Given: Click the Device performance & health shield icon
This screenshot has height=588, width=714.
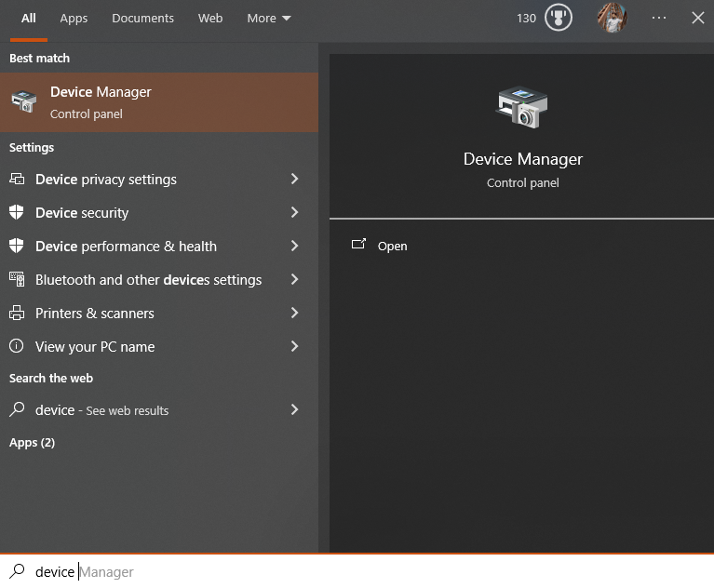Looking at the screenshot, I should click(17, 246).
